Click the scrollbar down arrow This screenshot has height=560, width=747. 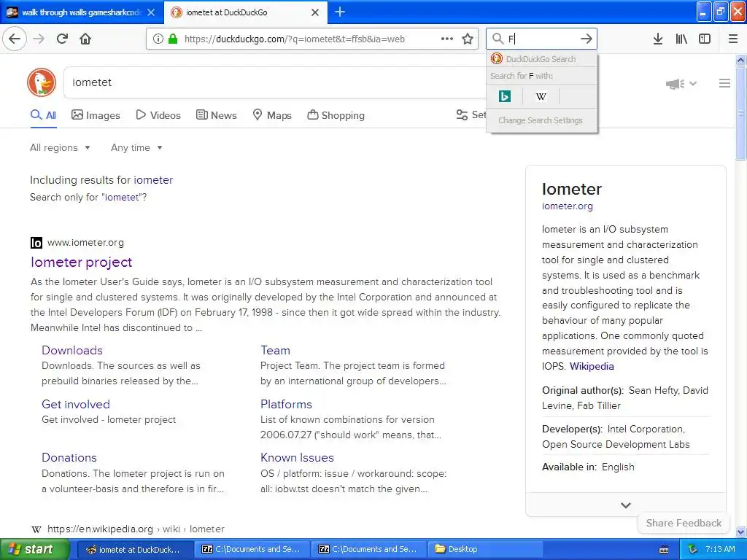click(x=740, y=532)
